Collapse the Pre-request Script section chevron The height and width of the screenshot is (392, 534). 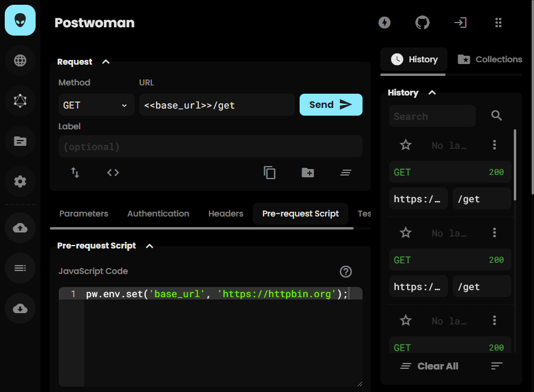coord(150,246)
